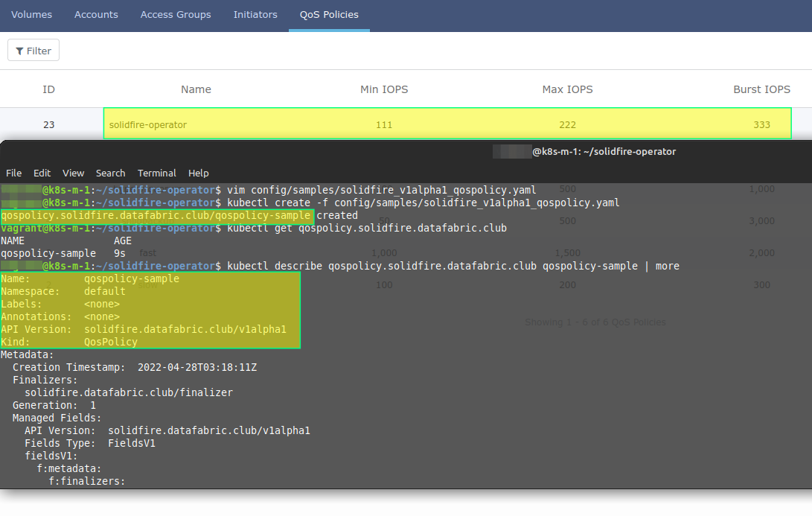Open the terminal Help menu
Screen dimensions: 812x516
click(x=198, y=173)
